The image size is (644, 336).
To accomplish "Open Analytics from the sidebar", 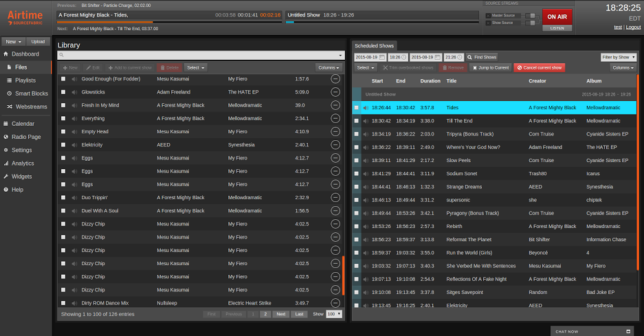I will [23, 164].
